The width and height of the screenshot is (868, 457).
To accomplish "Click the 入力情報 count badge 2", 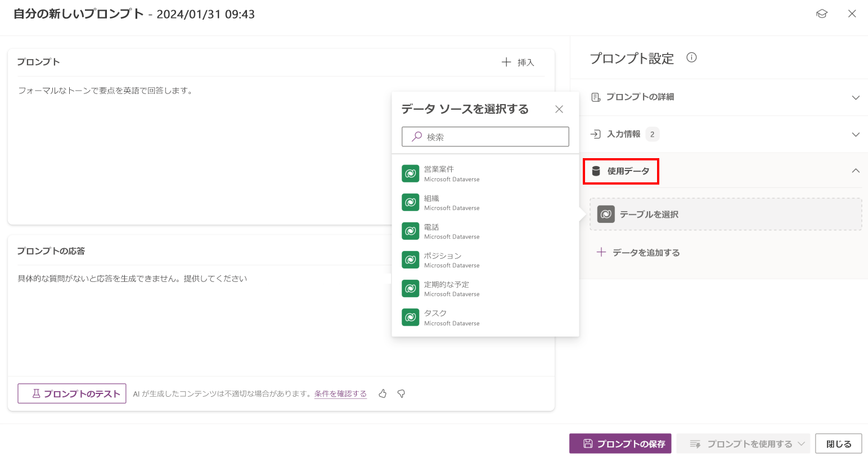I will coord(652,134).
